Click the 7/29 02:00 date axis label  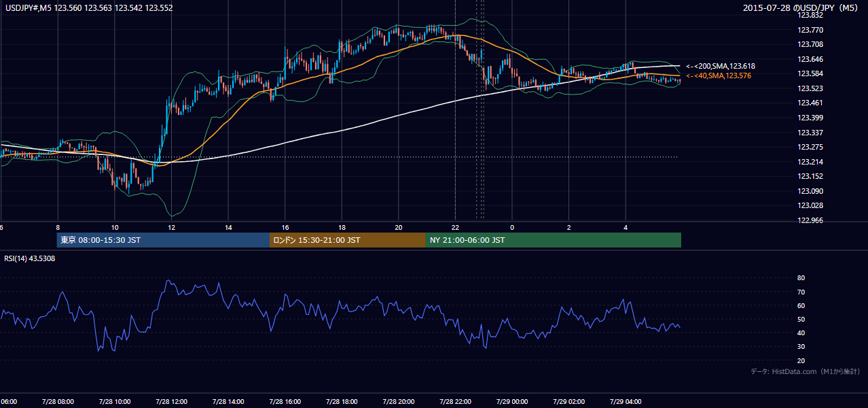[569, 402]
